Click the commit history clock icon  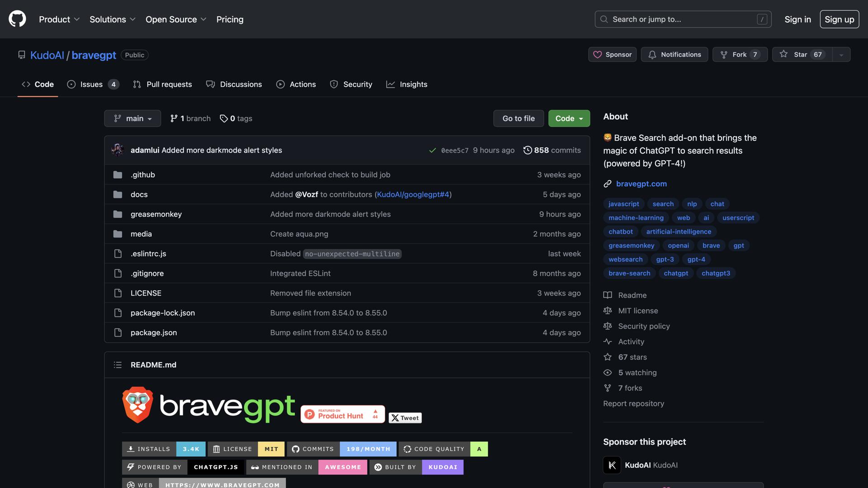click(x=527, y=150)
